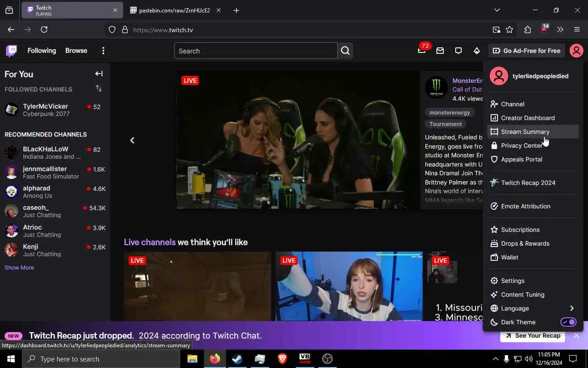588x368 pixels.
Task: Open Steam from the taskbar
Action: (x=237, y=359)
